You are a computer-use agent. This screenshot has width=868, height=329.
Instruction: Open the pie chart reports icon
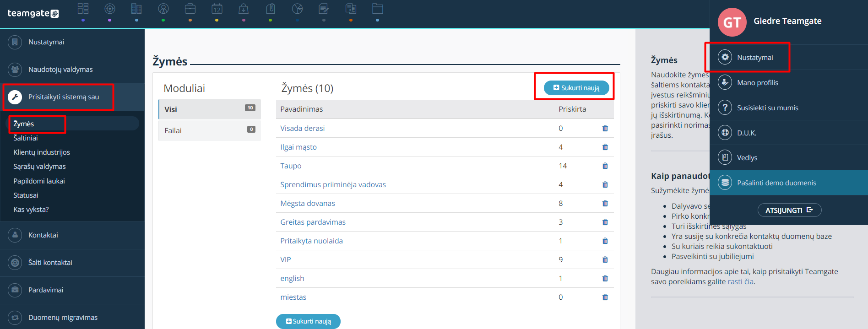(x=298, y=9)
